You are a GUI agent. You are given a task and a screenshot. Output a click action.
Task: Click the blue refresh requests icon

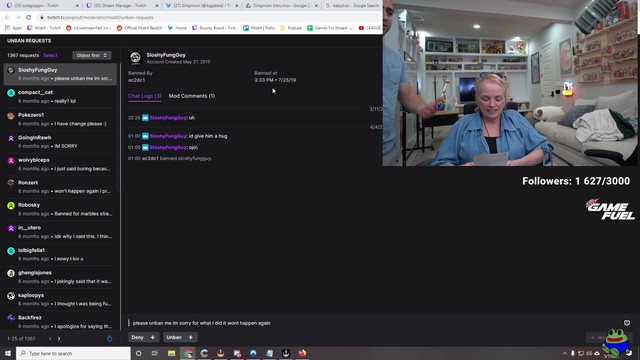109,338
